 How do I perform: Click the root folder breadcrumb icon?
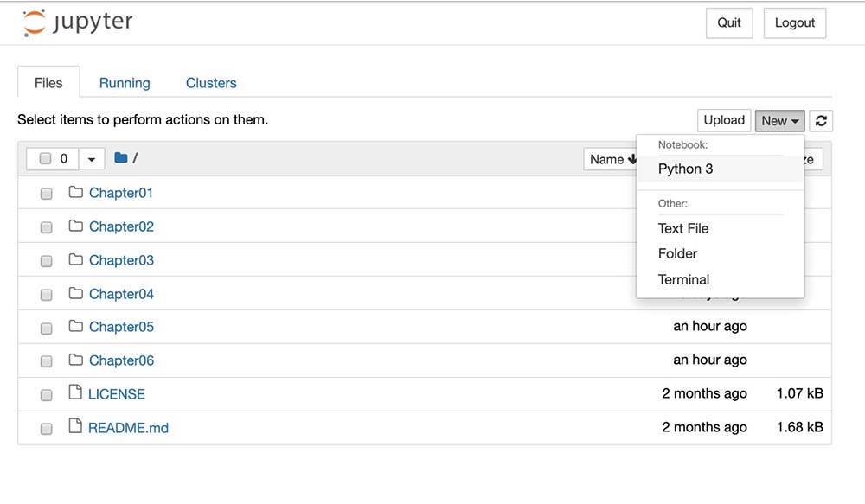coord(121,158)
